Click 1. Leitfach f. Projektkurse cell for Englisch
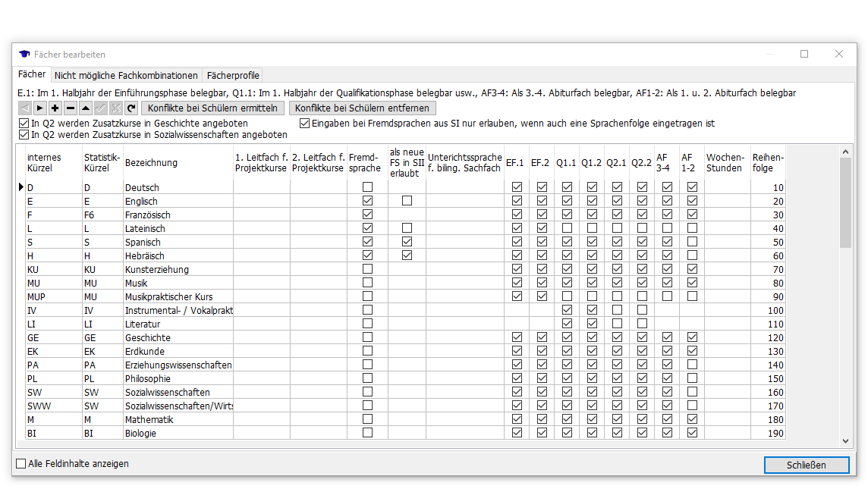The width and height of the screenshot is (868, 492). pos(262,201)
